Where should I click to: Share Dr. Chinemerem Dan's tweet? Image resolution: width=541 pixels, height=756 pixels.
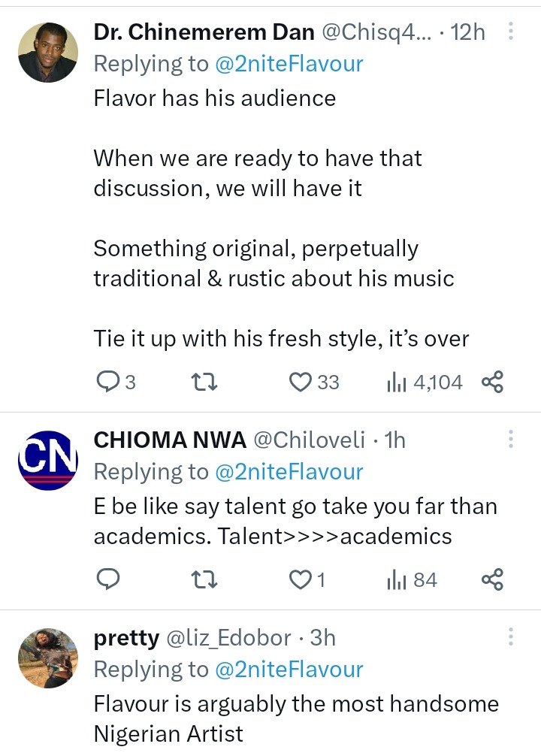tap(492, 383)
